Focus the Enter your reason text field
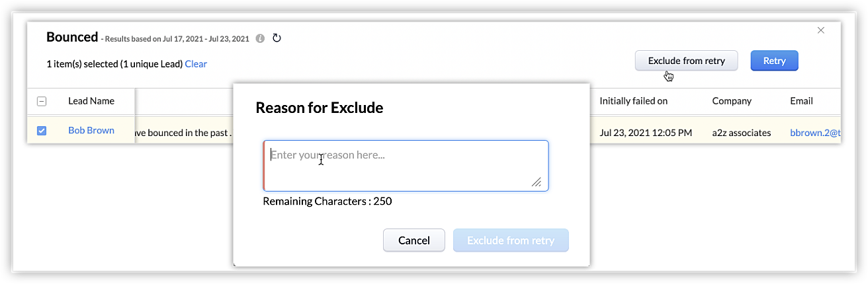The height and width of the screenshot is (284, 868). pyautogui.click(x=406, y=165)
